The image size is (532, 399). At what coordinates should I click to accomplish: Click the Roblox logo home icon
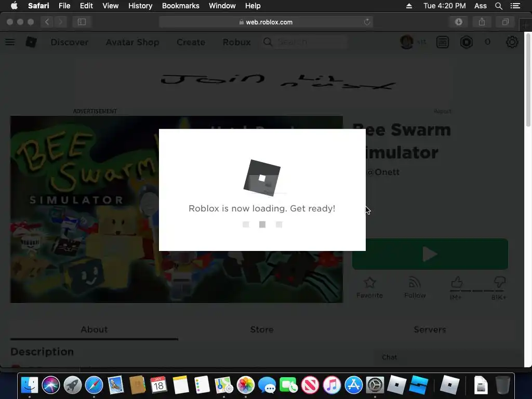point(31,42)
